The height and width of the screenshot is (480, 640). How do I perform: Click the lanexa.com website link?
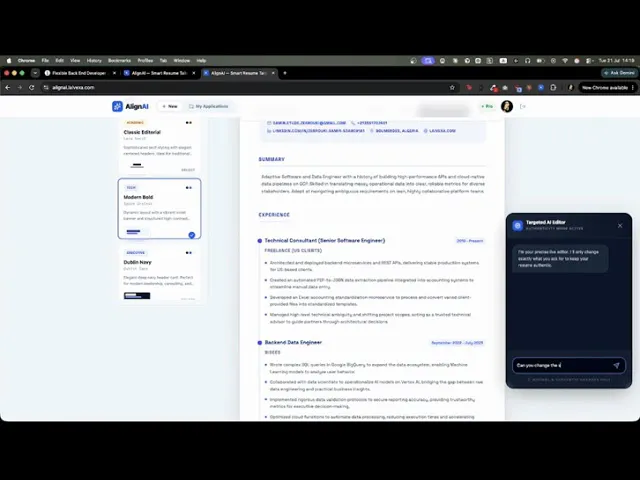click(x=442, y=131)
